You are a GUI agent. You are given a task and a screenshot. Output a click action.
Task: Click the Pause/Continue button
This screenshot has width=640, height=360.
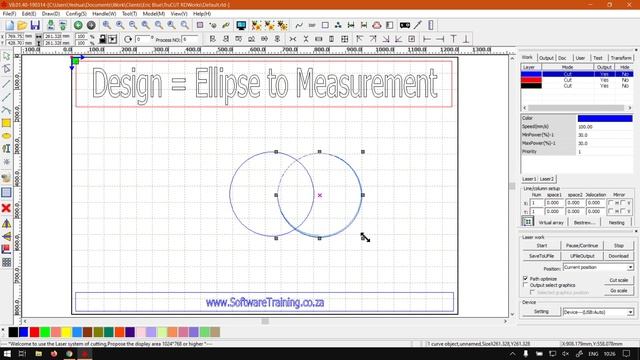(582, 246)
